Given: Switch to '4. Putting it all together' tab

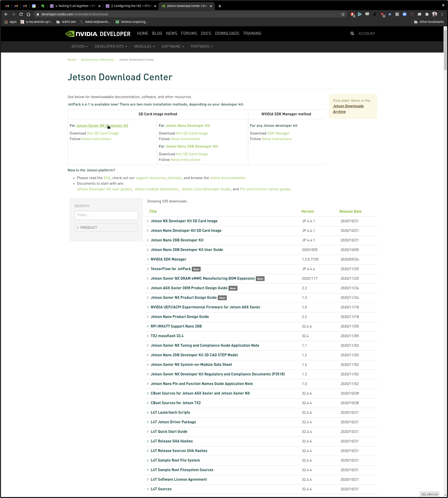Looking at the screenshot, I should [75, 6].
